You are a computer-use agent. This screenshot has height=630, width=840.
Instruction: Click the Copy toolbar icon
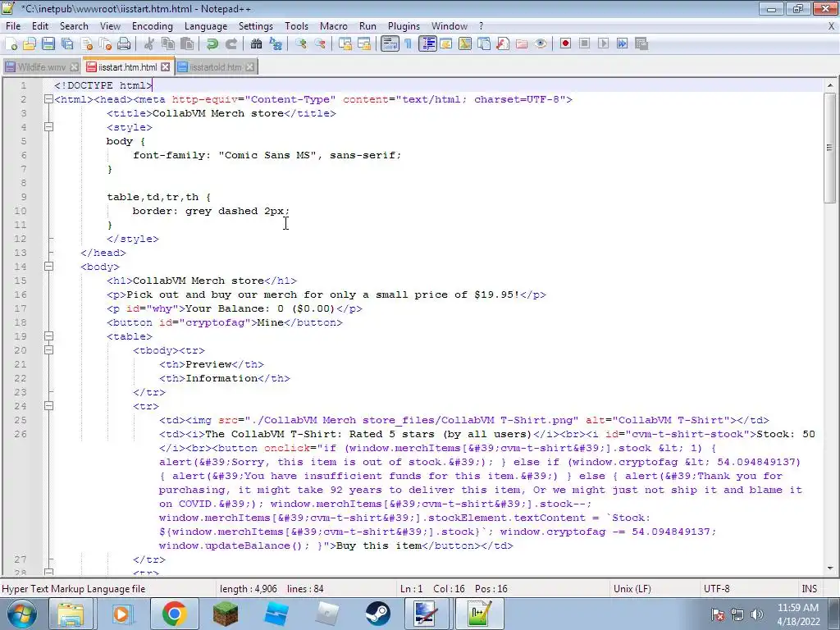tap(168, 44)
